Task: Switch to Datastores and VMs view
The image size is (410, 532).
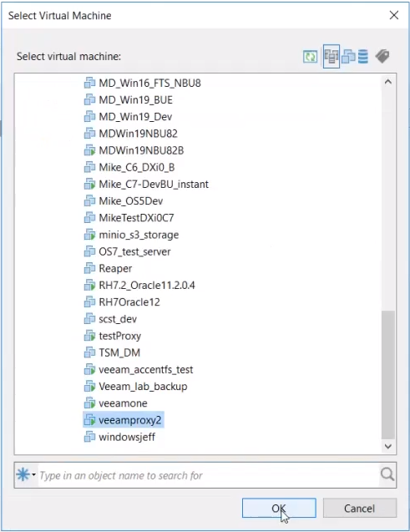Action: tap(363, 56)
